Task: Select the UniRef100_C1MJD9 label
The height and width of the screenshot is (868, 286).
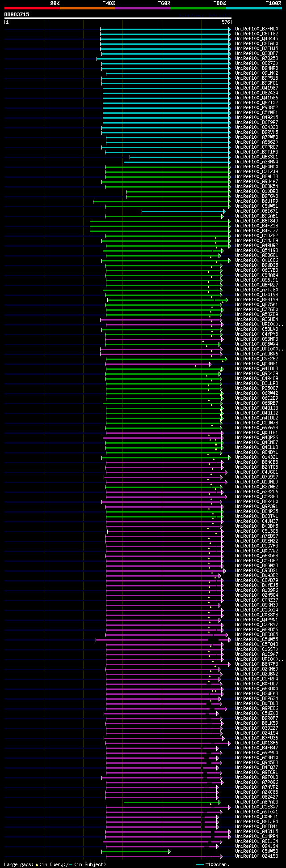Action: click(x=257, y=241)
